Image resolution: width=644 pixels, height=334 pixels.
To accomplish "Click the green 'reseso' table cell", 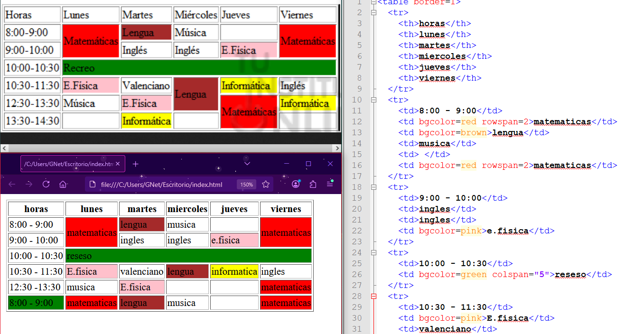I will [x=188, y=256].
